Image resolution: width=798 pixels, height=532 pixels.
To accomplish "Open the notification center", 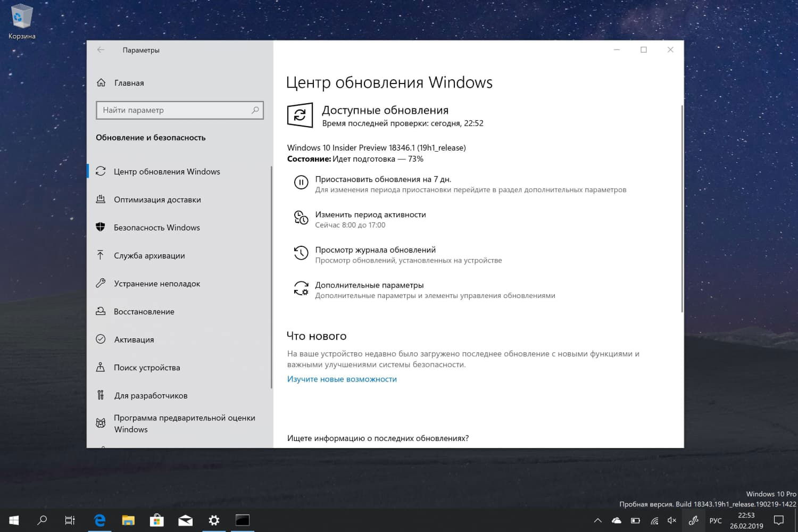I will pyautogui.click(x=778, y=520).
